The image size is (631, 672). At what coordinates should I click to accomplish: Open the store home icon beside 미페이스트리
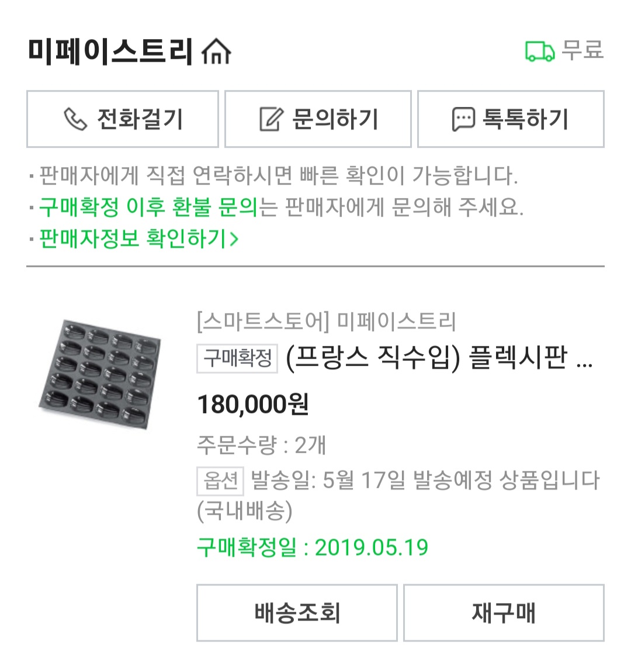click(216, 51)
